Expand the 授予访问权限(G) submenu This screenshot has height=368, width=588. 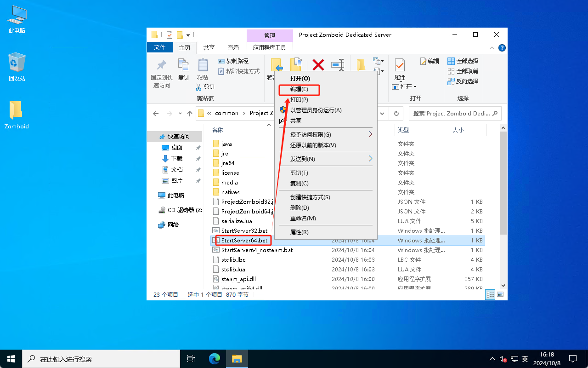tap(326, 134)
